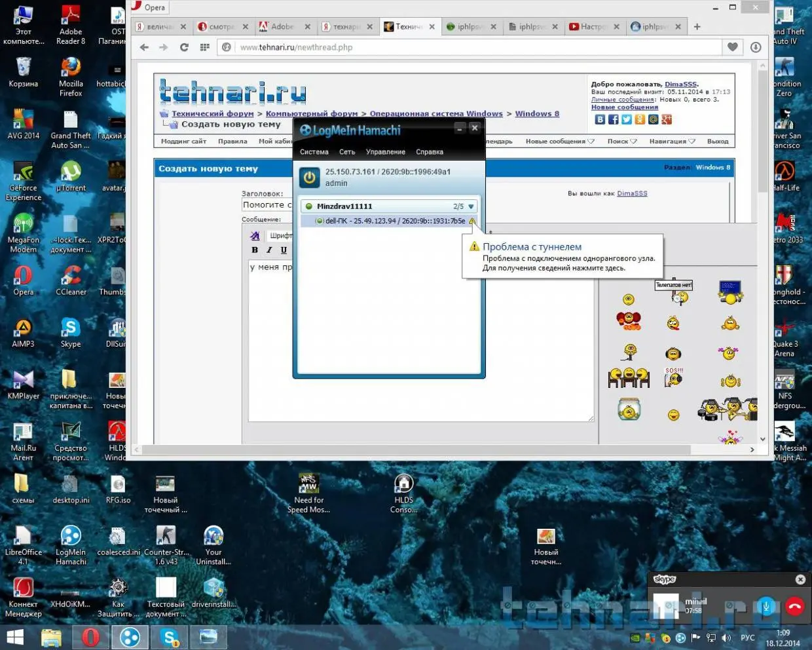Open Шрифт font dropdown in editor
812x650 pixels.
tap(280, 235)
